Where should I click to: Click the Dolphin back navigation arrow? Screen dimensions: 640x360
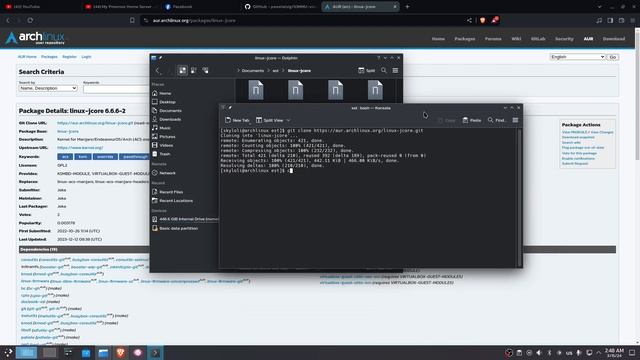(x=158, y=71)
